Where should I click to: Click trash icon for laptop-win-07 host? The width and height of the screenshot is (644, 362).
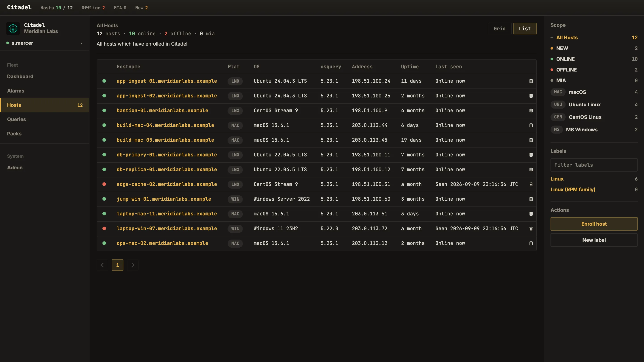[x=531, y=229]
